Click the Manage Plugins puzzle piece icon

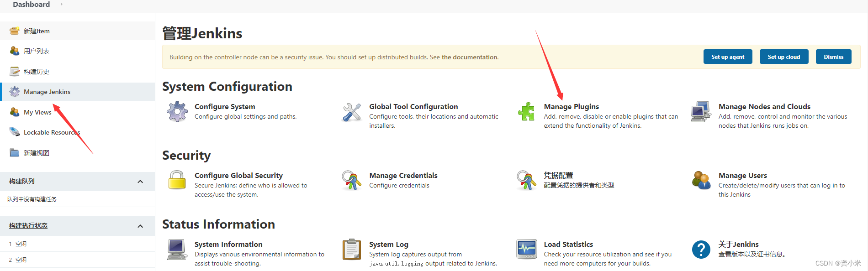click(526, 112)
